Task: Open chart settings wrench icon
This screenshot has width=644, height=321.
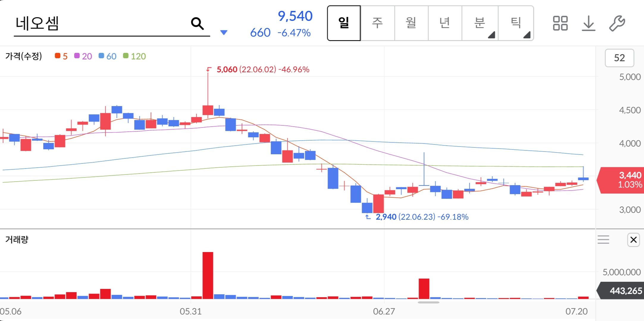Action: 617,23
